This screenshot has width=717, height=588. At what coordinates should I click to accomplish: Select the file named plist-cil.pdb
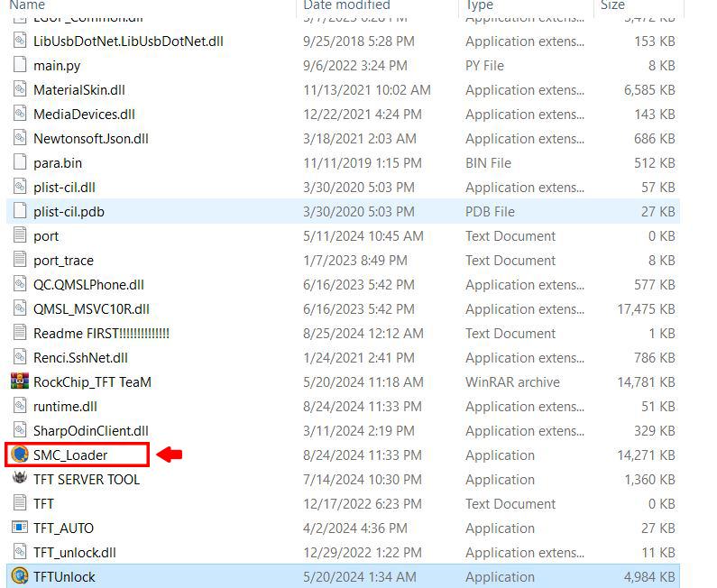coord(69,212)
